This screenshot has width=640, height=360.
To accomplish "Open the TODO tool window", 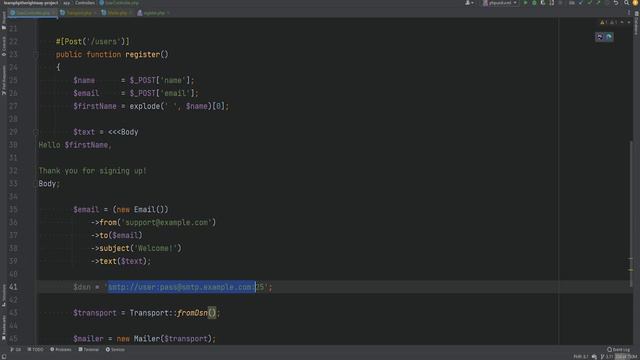I will click(x=36, y=349).
